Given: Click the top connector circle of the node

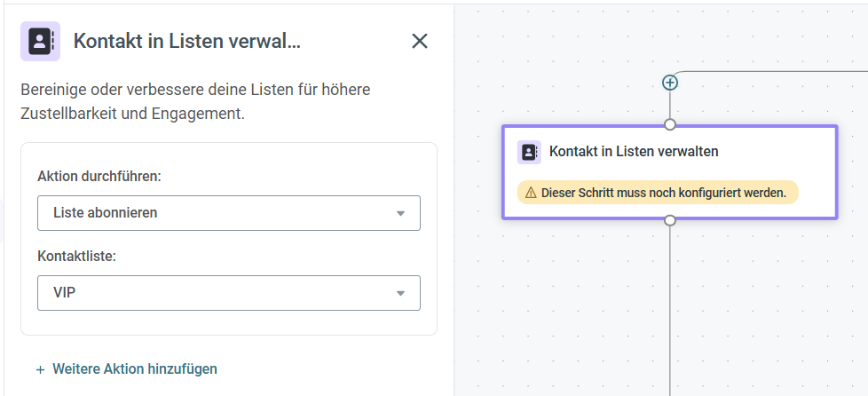Looking at the screenshot, I should [x=670, y=124].
